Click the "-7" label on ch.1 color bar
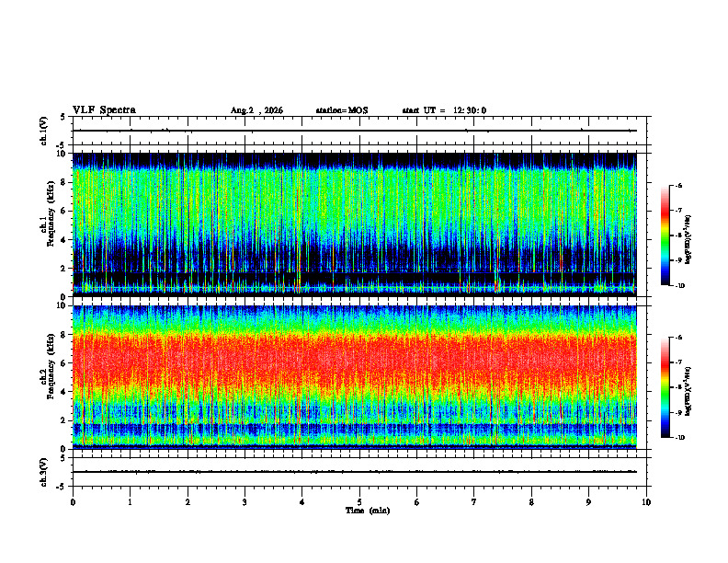This screenshot has width=728, height=563. pyautogui.click(x=678, y=211)
